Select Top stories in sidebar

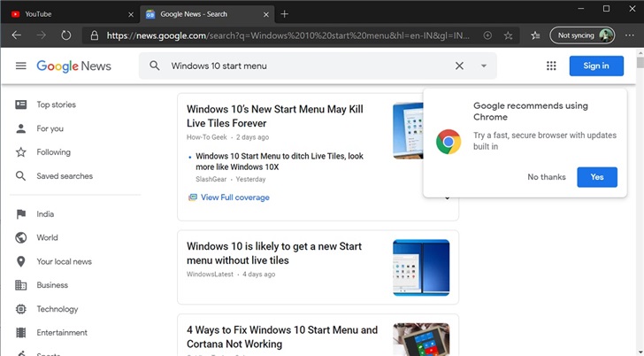[56, 104]
